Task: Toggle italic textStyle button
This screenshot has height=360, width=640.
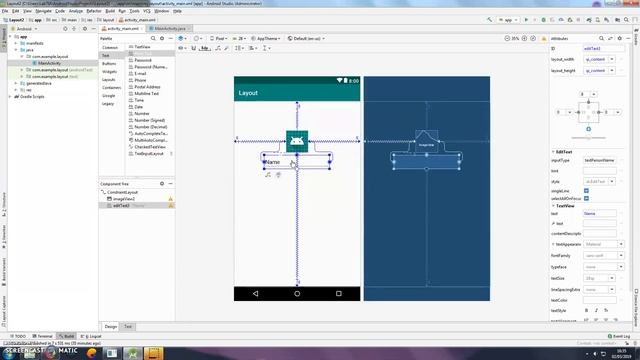Action: [596, 311]
